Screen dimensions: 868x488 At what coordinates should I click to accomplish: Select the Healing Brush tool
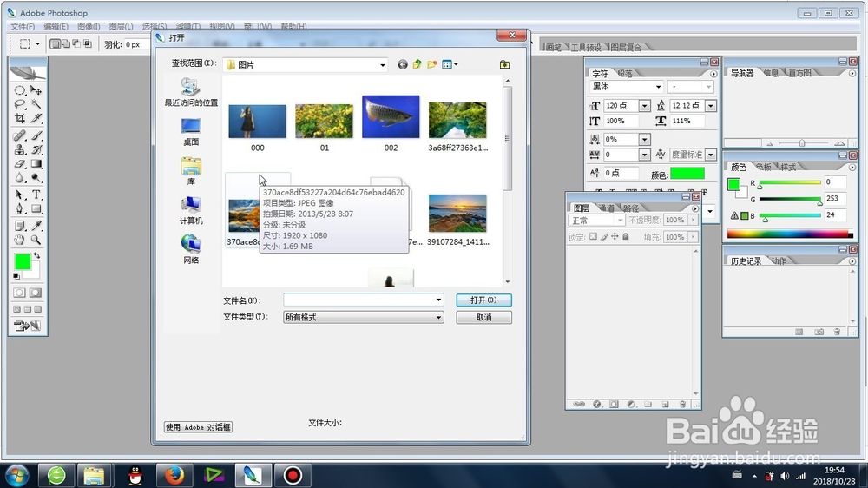[19, 135]
